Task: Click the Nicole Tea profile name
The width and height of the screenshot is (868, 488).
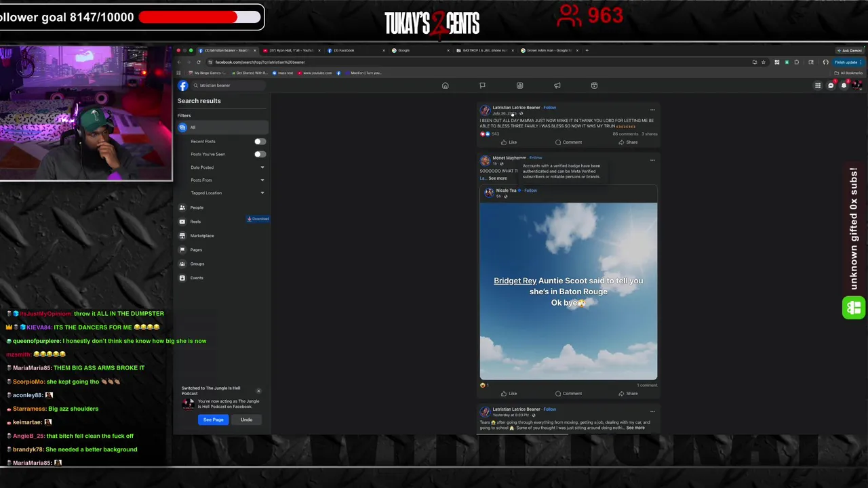Action: (x=506, y=190)
